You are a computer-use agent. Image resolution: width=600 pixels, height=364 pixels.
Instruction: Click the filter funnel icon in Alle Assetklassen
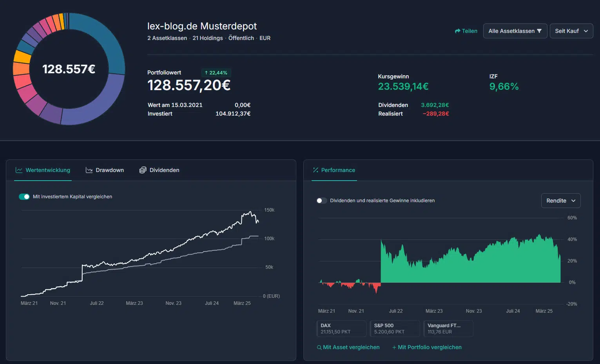pyautogui.click(x=539, y=31)
